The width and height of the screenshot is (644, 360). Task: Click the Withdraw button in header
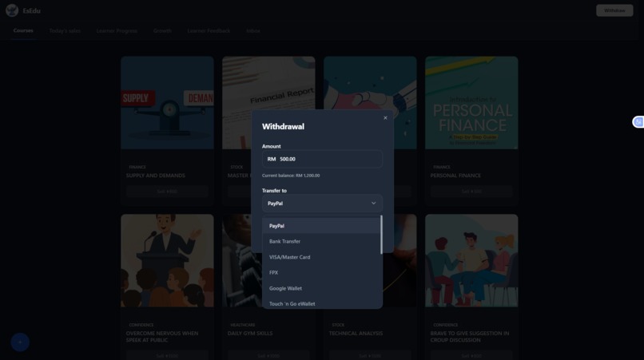pyautogui.click(x=614, y=10)
